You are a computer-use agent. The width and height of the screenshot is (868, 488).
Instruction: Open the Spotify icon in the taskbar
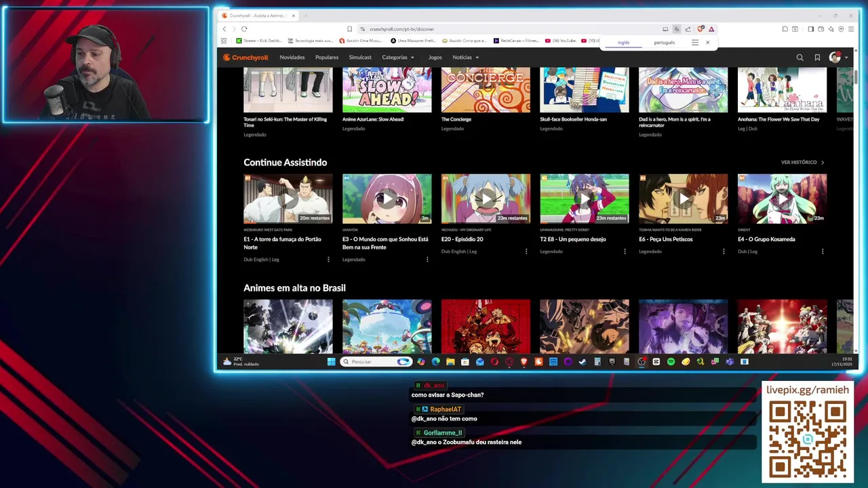pyautogui.click(x=671, y=362)
